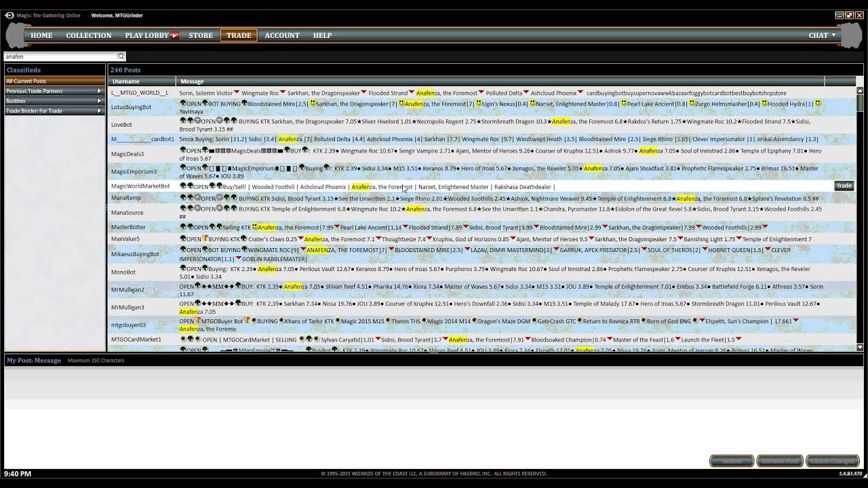
Task: Click the Magic Online app logo icon
Action: tap(8, 15)
